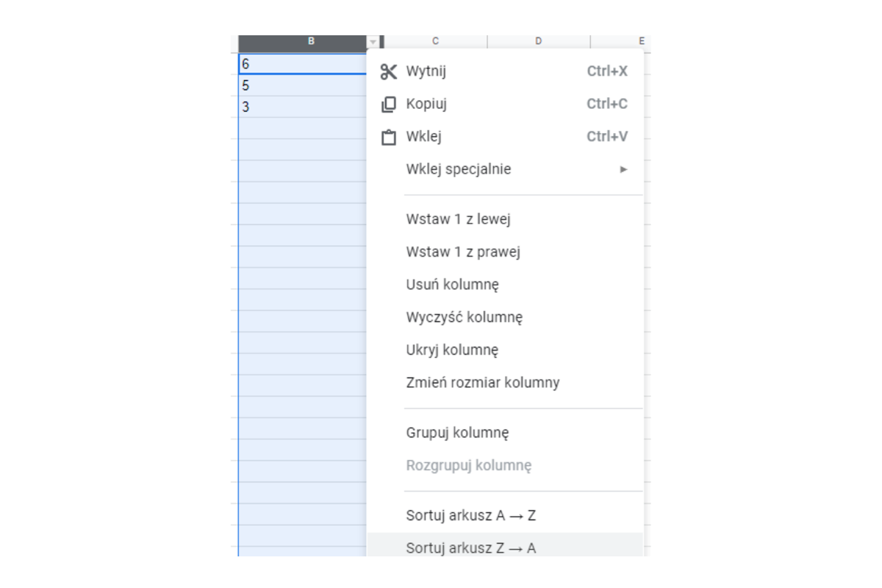Click the scissors icon next to Wytnij

pyautogui.click(x=388, y=71)
